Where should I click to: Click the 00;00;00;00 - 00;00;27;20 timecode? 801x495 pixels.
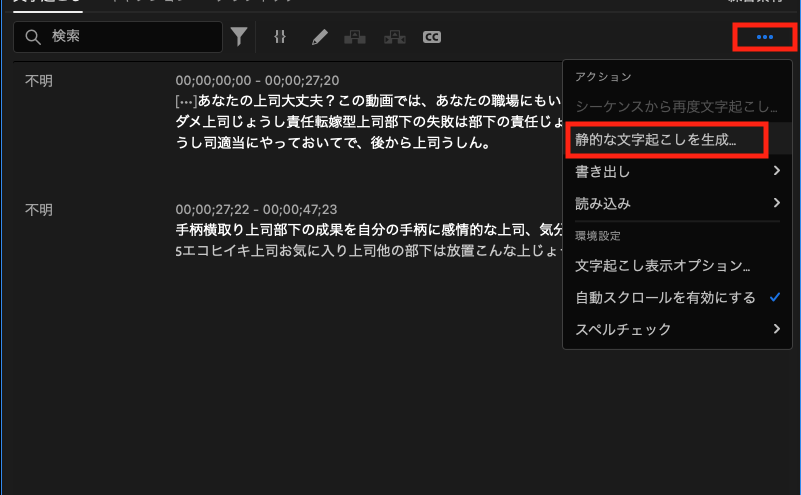click(257, 80)
